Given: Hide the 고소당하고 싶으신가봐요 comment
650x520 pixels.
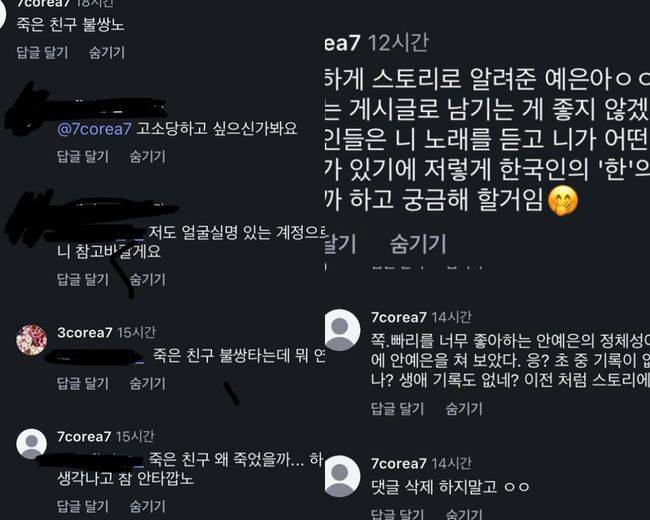Looking at the screenshot, I should (x=148, y=156).
